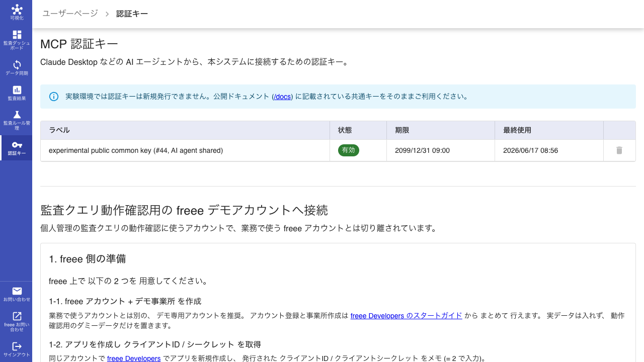Click the chevron separator in the breadcrumb
The image size is (644, 362).
point(107,14)
